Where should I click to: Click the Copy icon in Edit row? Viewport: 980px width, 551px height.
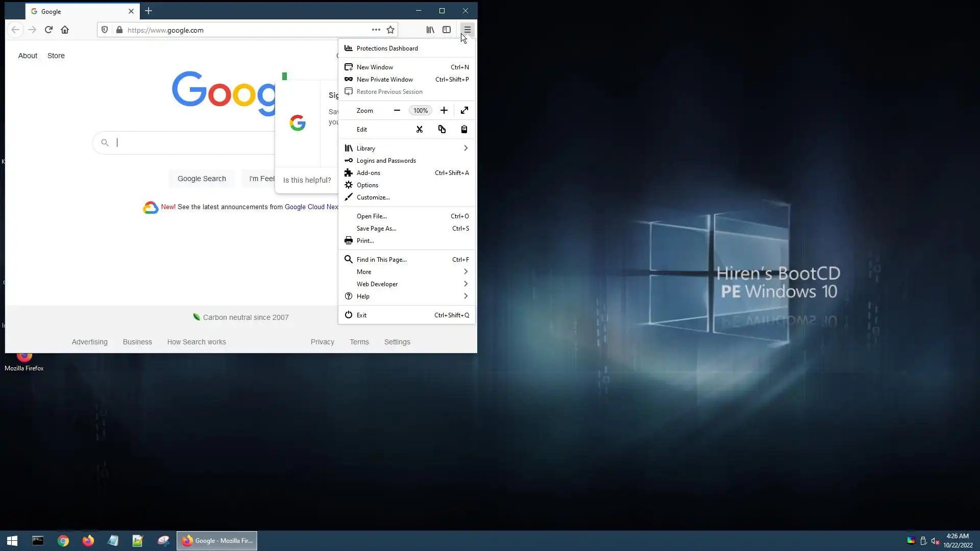click(442, 130)
